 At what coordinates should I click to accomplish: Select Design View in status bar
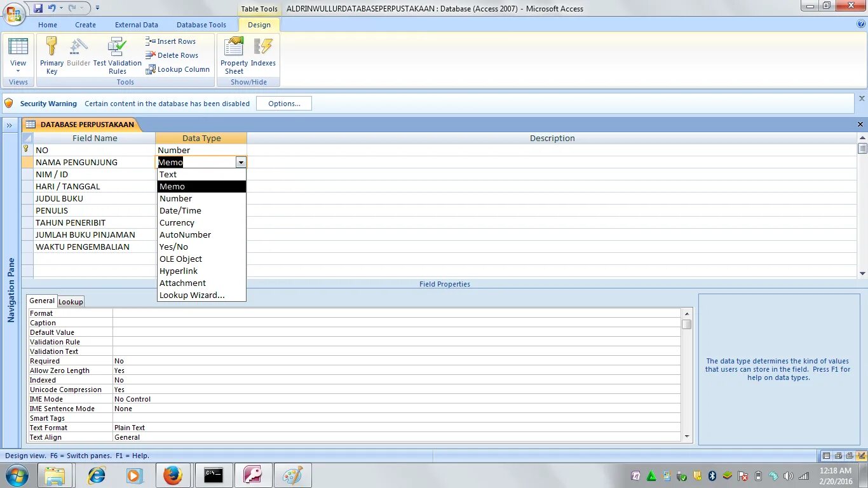point(861,456)
